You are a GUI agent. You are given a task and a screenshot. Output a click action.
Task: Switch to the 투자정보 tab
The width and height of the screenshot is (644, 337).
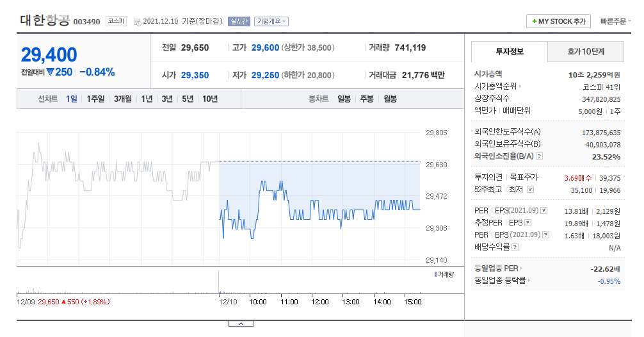[510, 51]
